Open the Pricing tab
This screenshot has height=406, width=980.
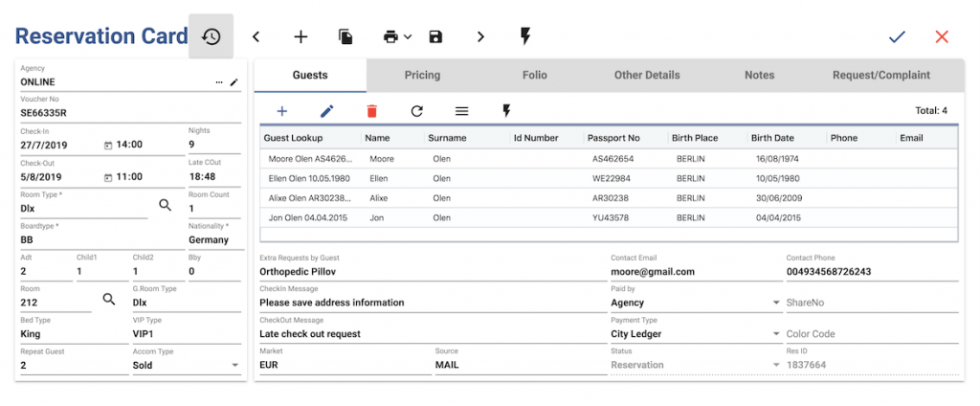coord(422,75)
